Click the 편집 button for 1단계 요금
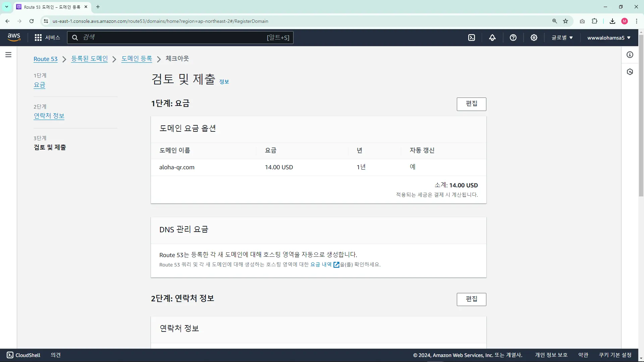644x362 pixels. 471,104
